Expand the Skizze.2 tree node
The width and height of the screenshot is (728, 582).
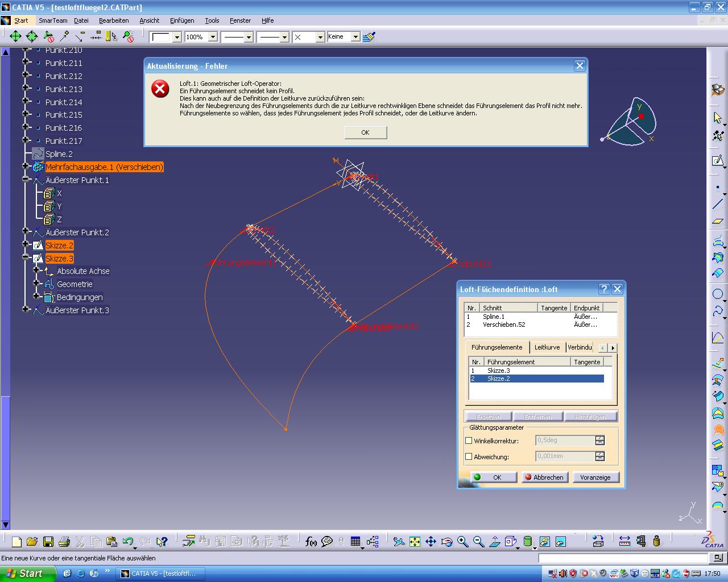click(25, 244)
